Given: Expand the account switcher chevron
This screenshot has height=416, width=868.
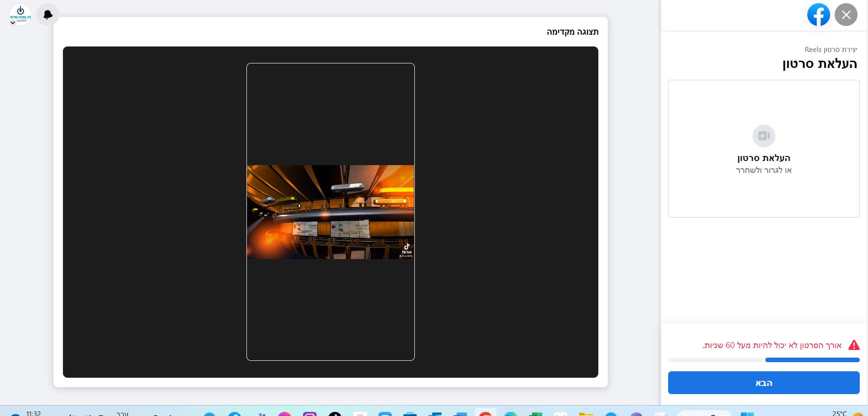Looking at the screenshot, I should click(13, 23).
